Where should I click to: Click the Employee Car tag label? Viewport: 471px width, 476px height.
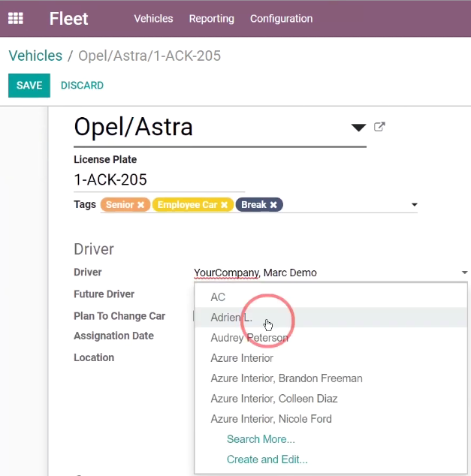(x=187, y=205)
